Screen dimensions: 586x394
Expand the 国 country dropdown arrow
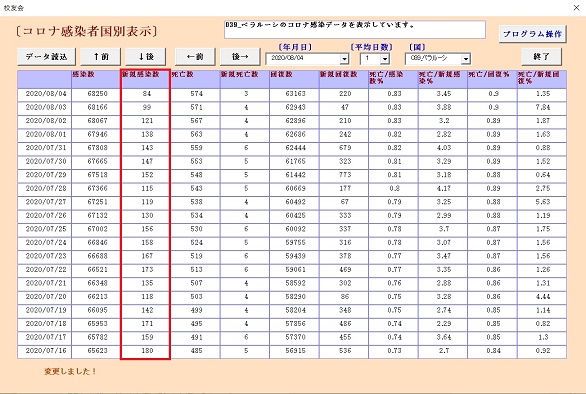466,59
